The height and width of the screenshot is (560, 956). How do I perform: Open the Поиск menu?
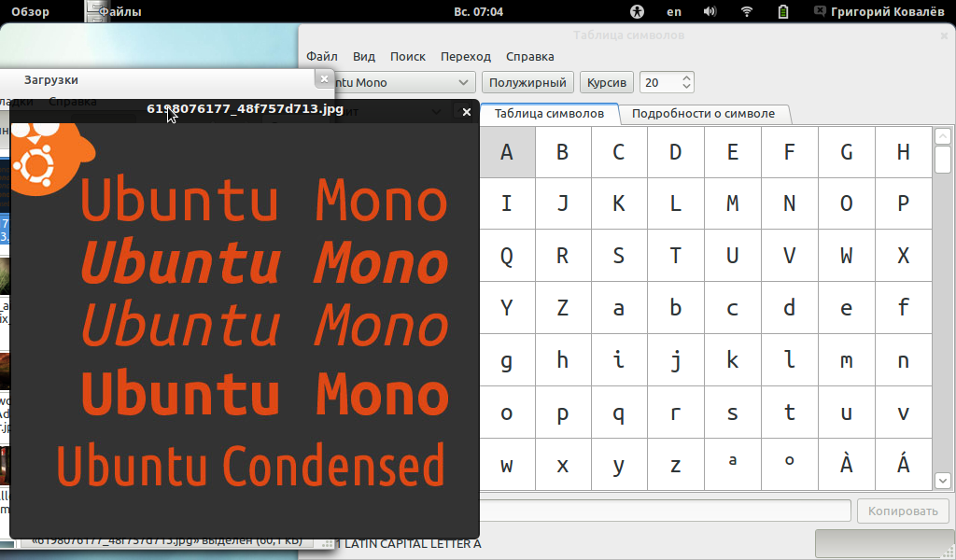coord(408,56)
